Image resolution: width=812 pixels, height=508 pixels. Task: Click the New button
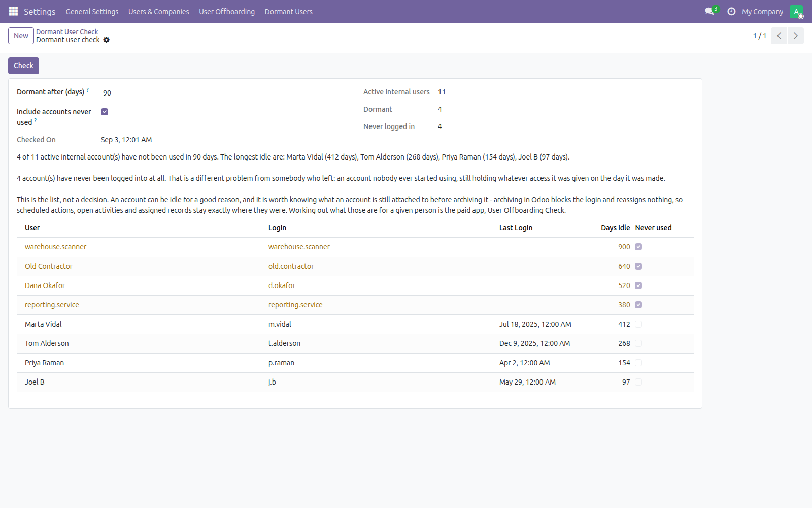coord(21,36)
